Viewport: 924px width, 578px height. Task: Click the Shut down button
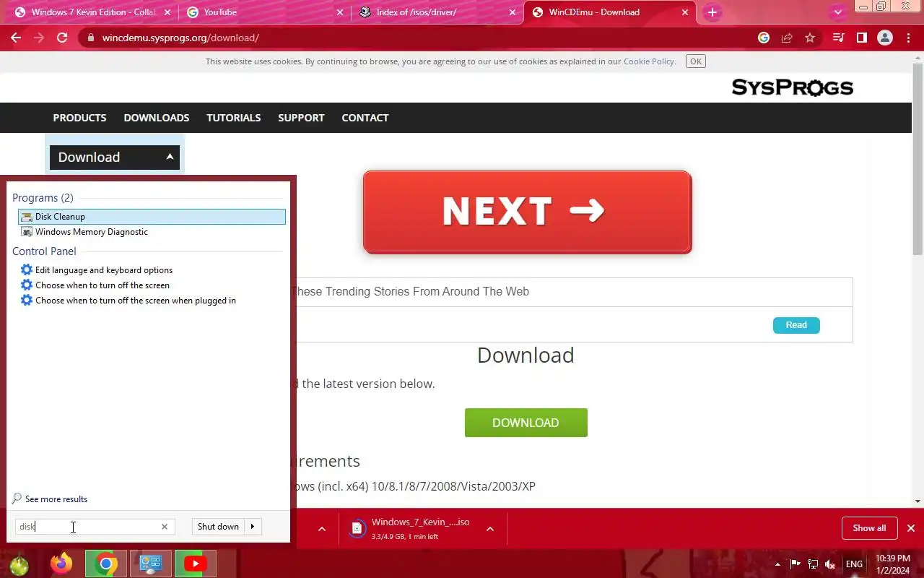(x=218, y=527)
